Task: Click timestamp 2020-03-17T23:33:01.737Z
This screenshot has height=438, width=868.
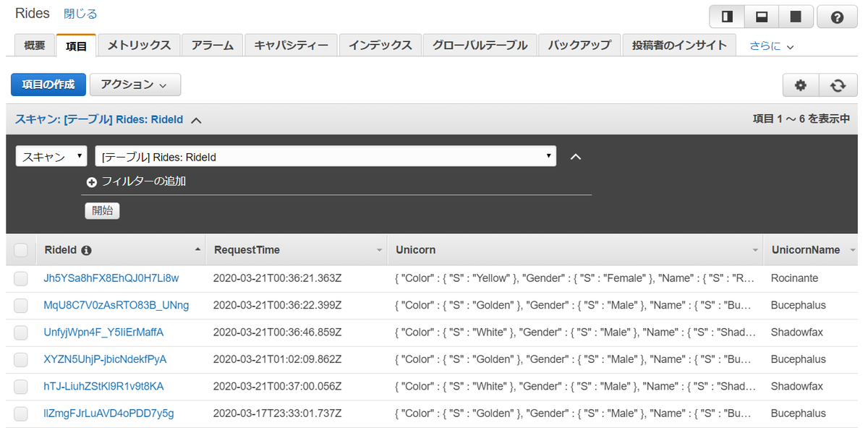Action: (x=277, y=414)
